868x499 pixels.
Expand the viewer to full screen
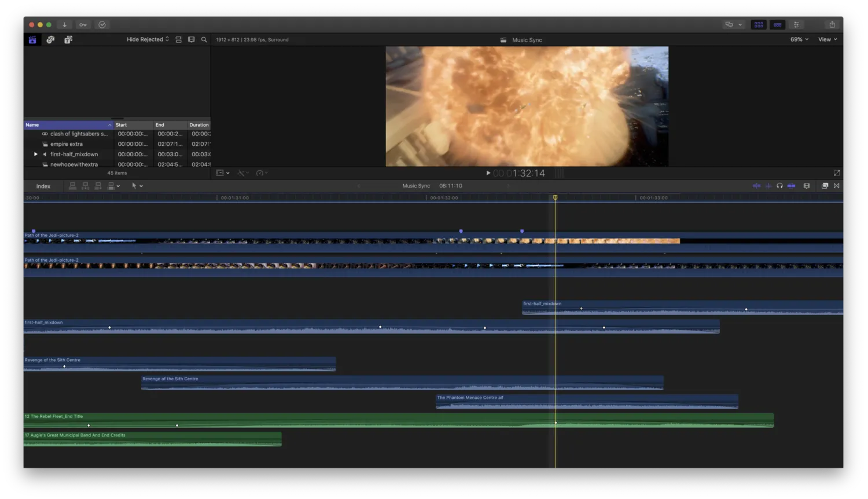[837, 173]
